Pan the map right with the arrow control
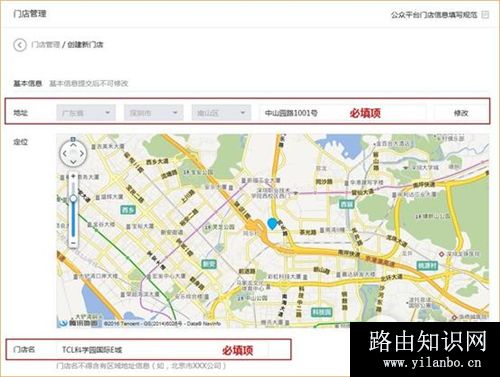The width and height of the screenshot is (500, 377). tap(82, 154)
